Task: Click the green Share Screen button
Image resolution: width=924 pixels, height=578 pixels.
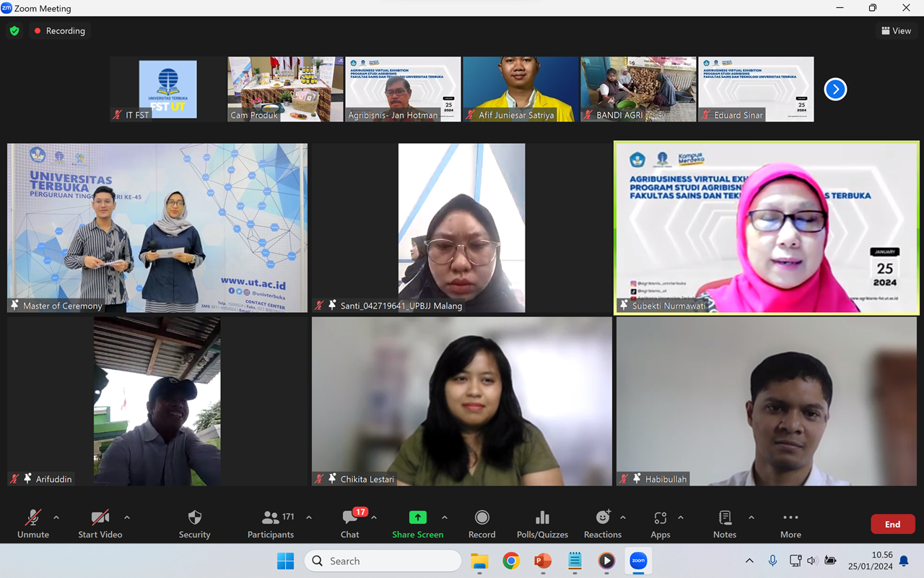Action: pos(417,524)
